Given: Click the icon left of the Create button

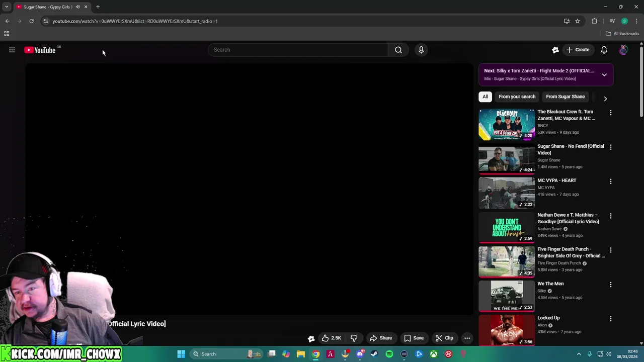Looking at the screenshot, I should 555,50.
